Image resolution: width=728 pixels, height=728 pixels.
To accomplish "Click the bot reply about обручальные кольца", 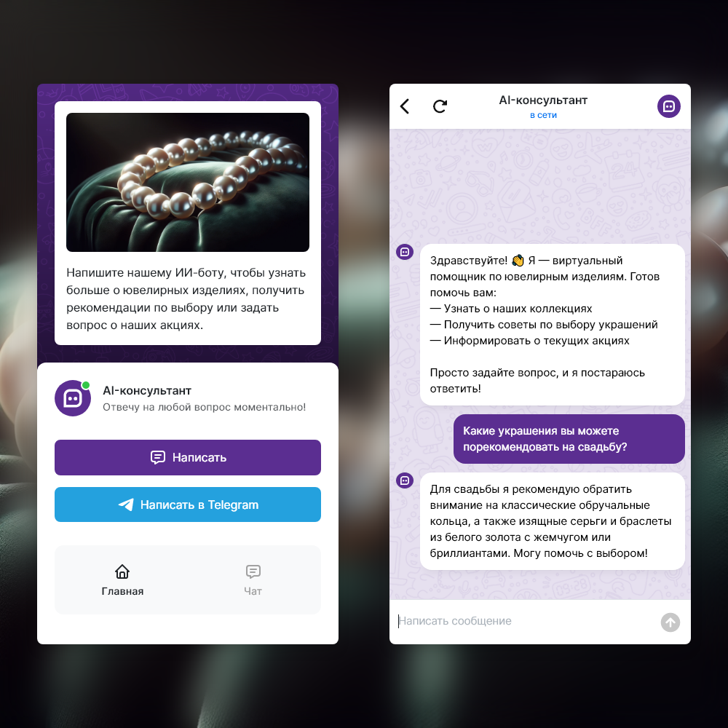I will 552,521.
